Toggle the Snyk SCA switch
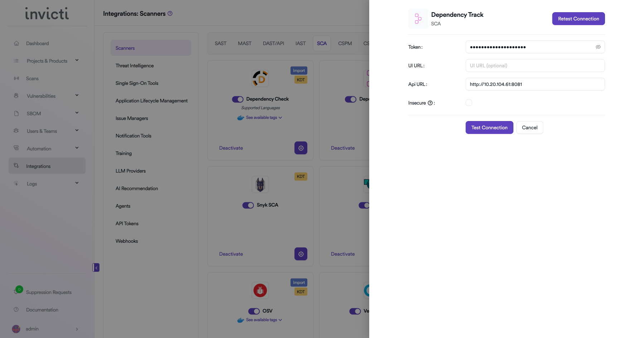This screenshot has height=338, width=644. pyautogui.click(x=248, y=205)
